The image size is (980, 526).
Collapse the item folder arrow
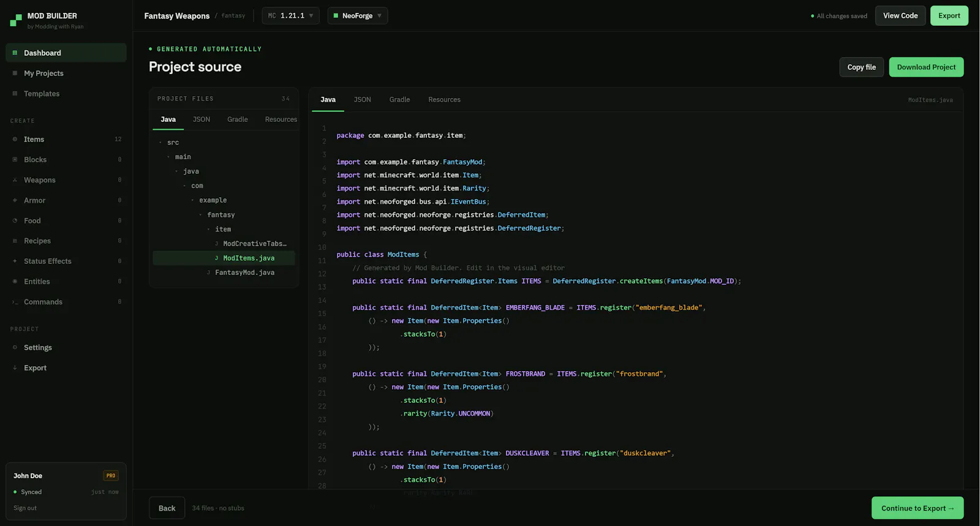pyautogui.click(x=208, y=229)
